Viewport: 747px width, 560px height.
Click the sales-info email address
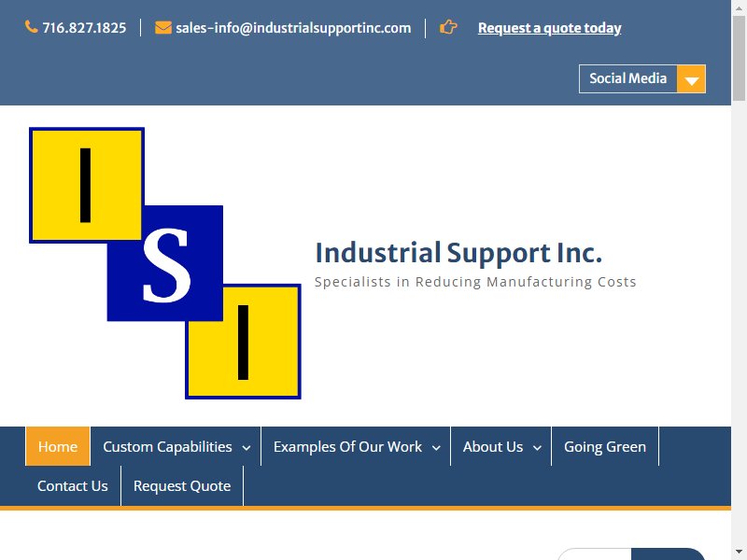(293, 28)
